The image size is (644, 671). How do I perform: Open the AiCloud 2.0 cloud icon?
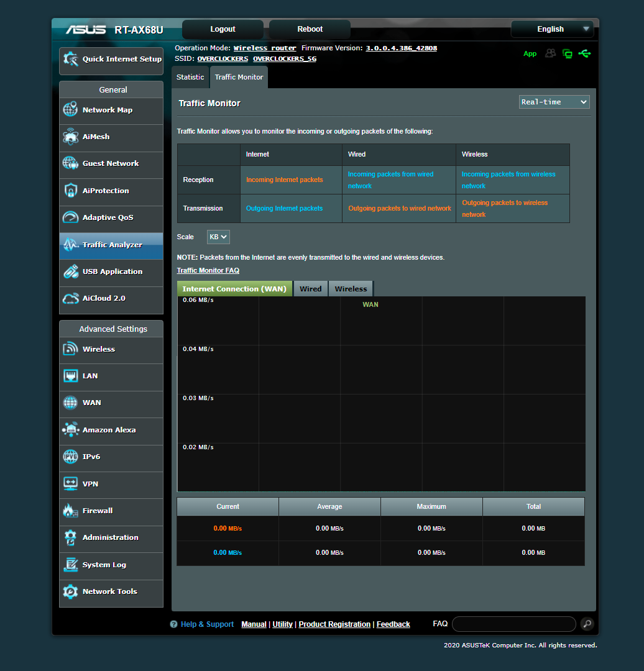(x=70, y=298)
